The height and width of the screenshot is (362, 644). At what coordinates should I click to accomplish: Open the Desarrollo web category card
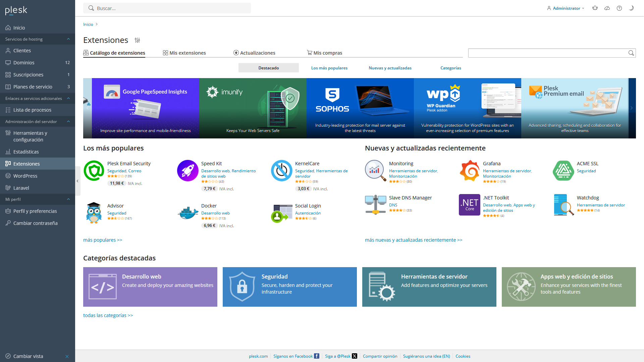(150, 287)
